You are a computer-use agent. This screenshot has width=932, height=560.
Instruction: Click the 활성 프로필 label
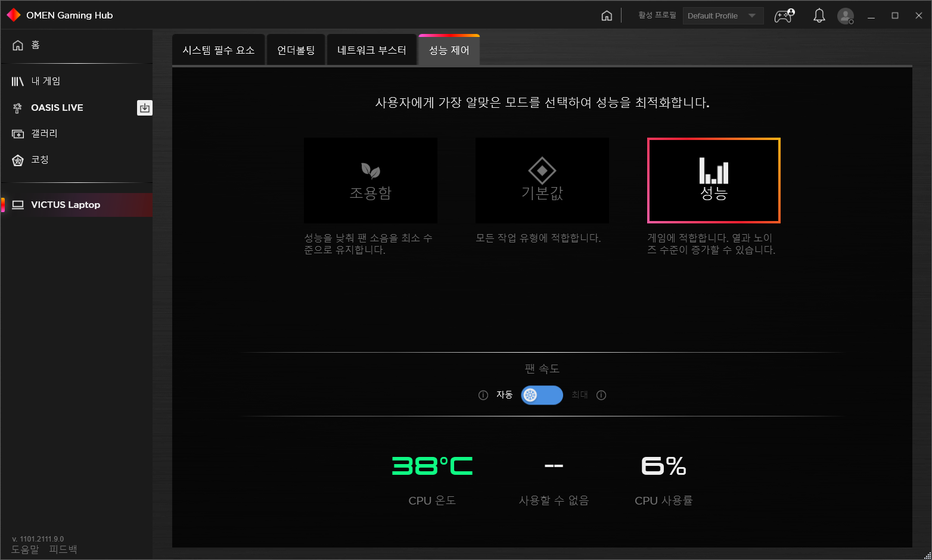tap(657, 15)
